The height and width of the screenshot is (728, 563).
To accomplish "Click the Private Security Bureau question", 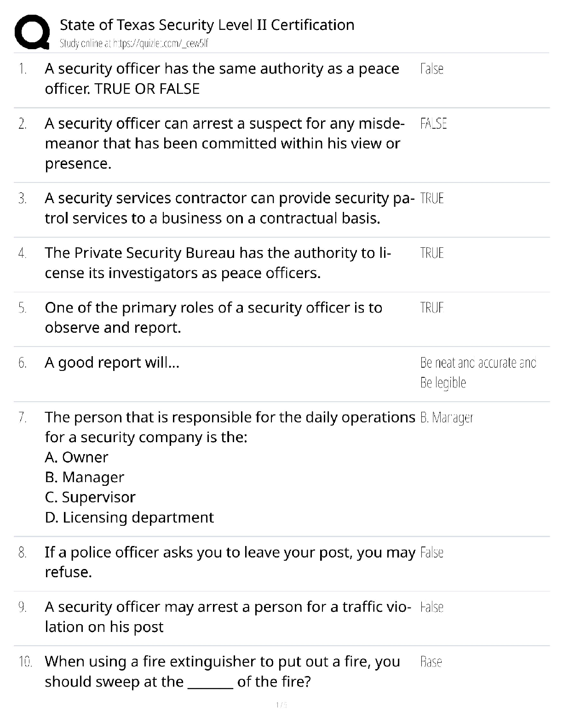I will (218, 263).
